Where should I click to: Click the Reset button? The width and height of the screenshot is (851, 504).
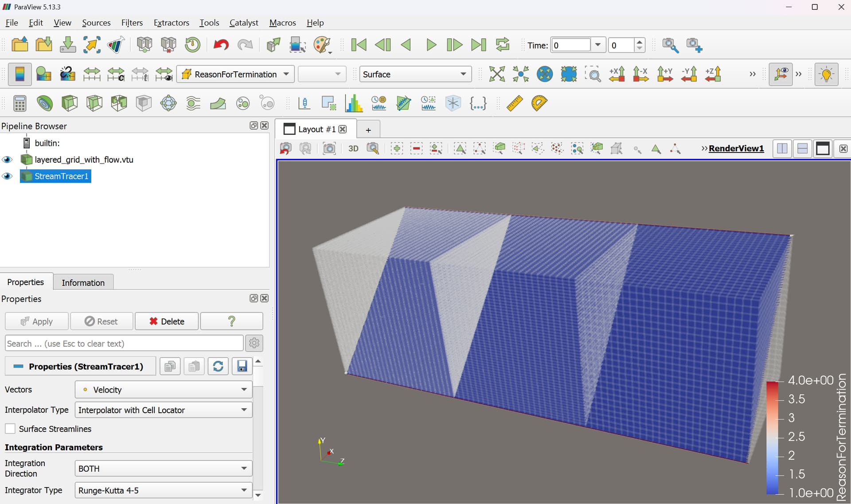101,321
